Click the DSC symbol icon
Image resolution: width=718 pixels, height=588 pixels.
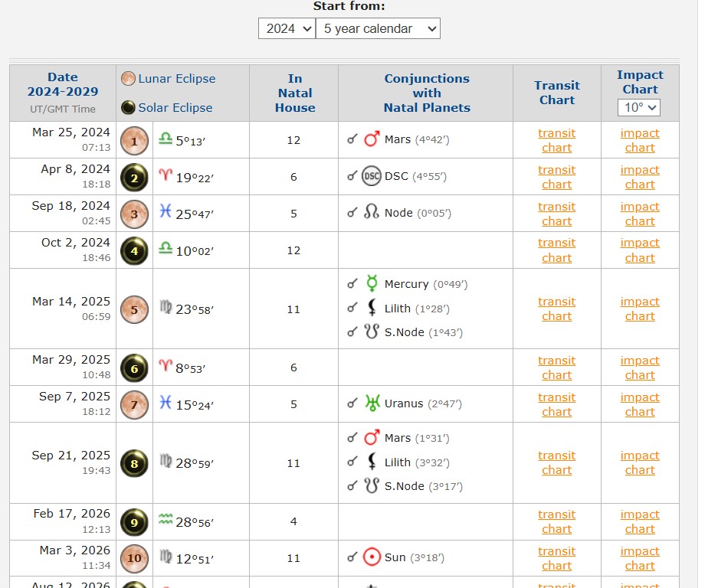point(372,176)
